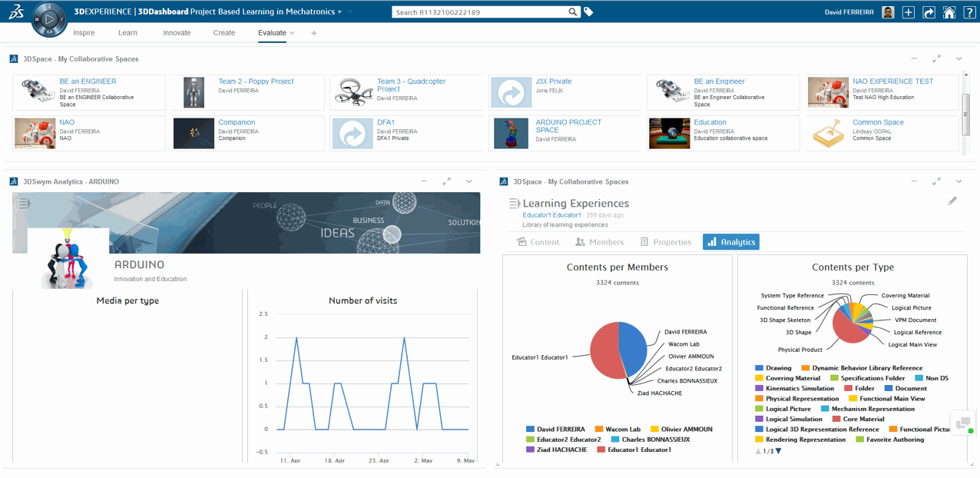Go to home via house icon
This screenshot has height=478, width=980.
click(949, 12)
